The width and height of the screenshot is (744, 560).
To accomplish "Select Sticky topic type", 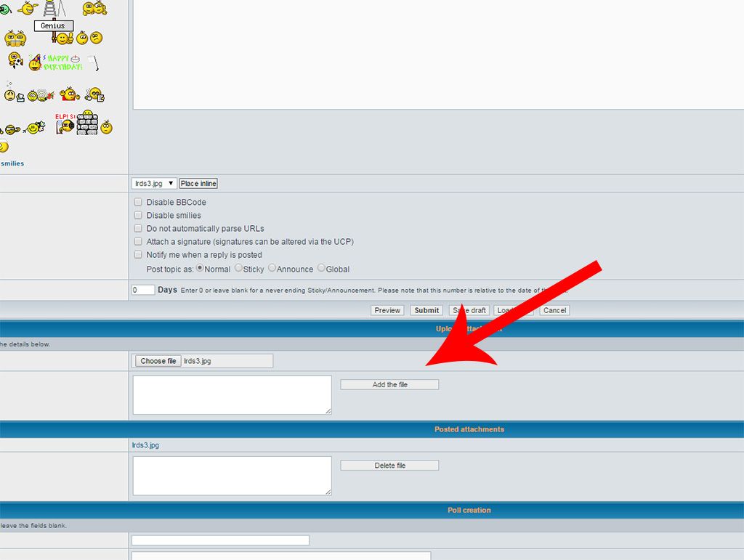I will (x=238, y=268).
